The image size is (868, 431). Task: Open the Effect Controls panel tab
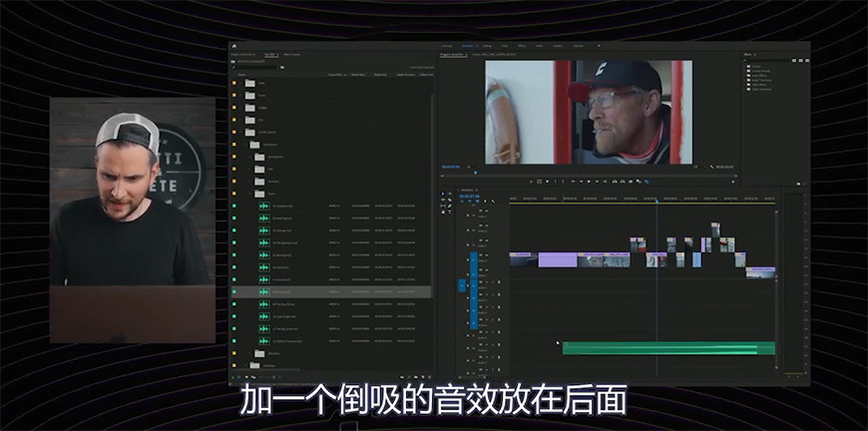[291, 54]
